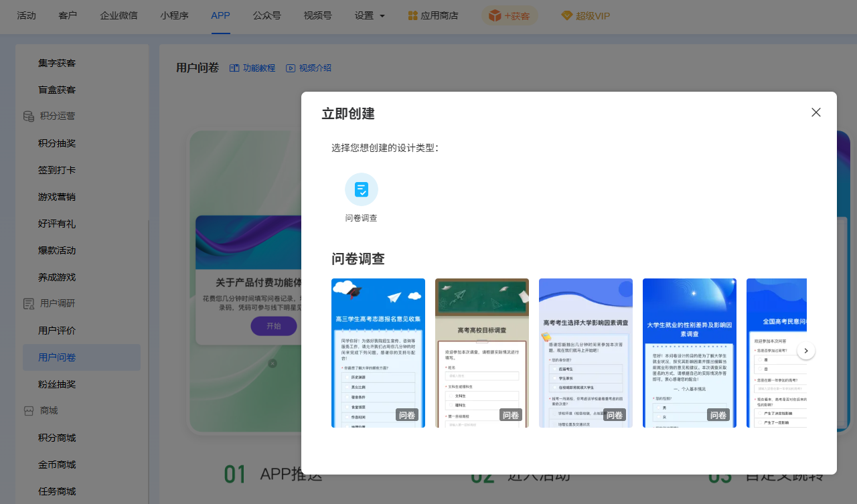Select the 高考高校目标调查 template
The width and height of the screenshot is (857, 504).
pyautogui.click(x=482, y=353)
